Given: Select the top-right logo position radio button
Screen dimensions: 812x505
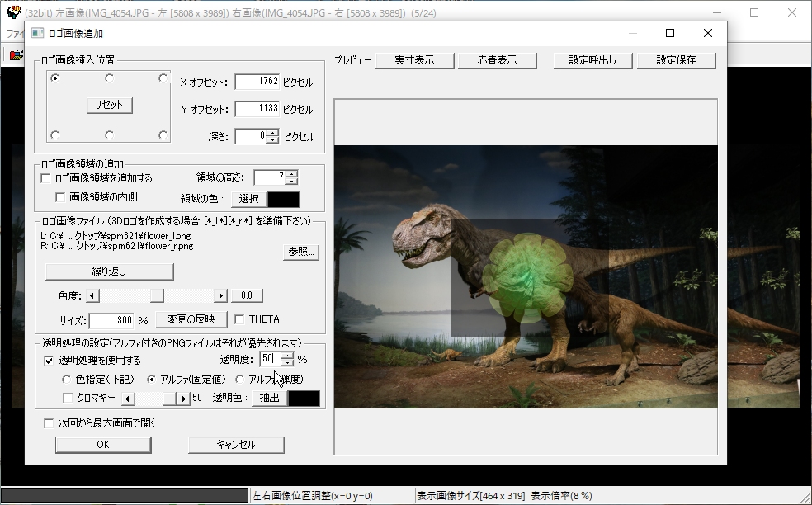Looking at the screenshot, I should click(163, 78).
